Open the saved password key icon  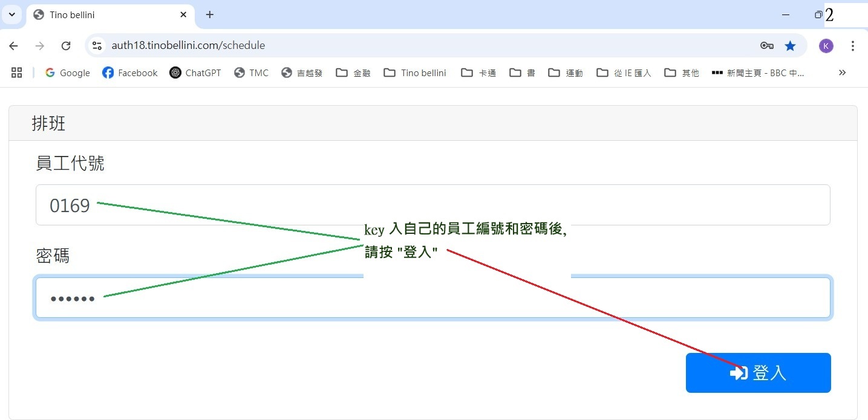tap(766, 46)
